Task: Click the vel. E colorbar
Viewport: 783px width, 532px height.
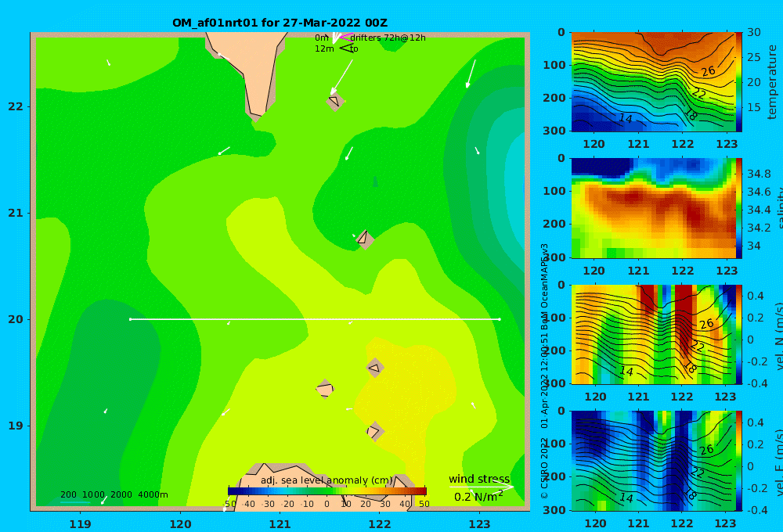Action: tap(739, 461)
